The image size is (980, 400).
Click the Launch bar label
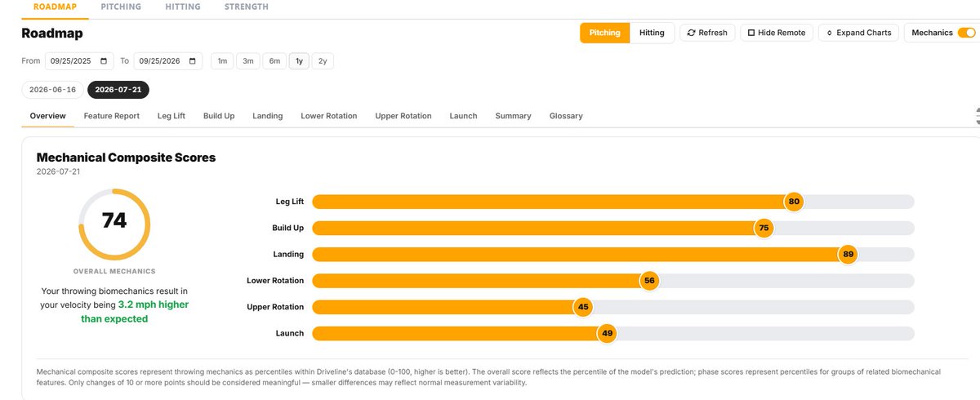coord(290,333)
